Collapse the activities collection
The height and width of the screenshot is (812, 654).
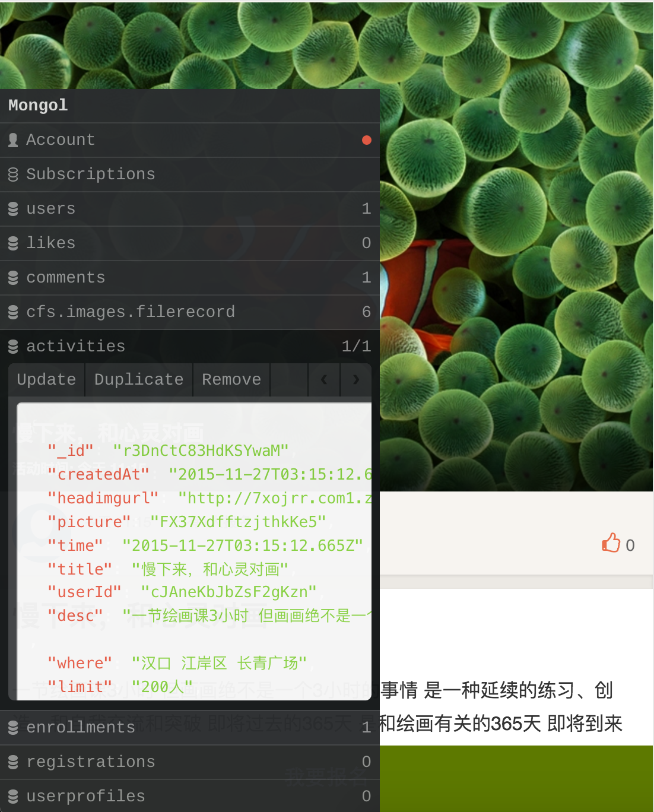click(x=190, y=347)
